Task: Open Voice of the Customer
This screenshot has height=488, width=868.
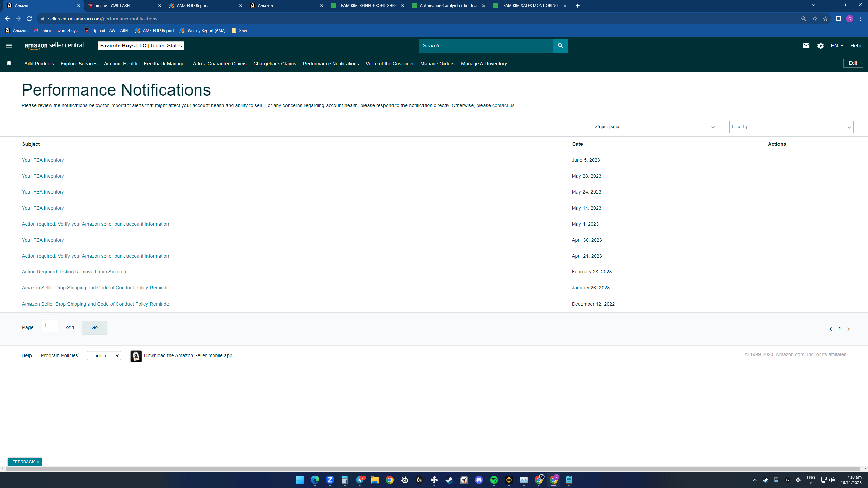Action: (x=390, y=64)
